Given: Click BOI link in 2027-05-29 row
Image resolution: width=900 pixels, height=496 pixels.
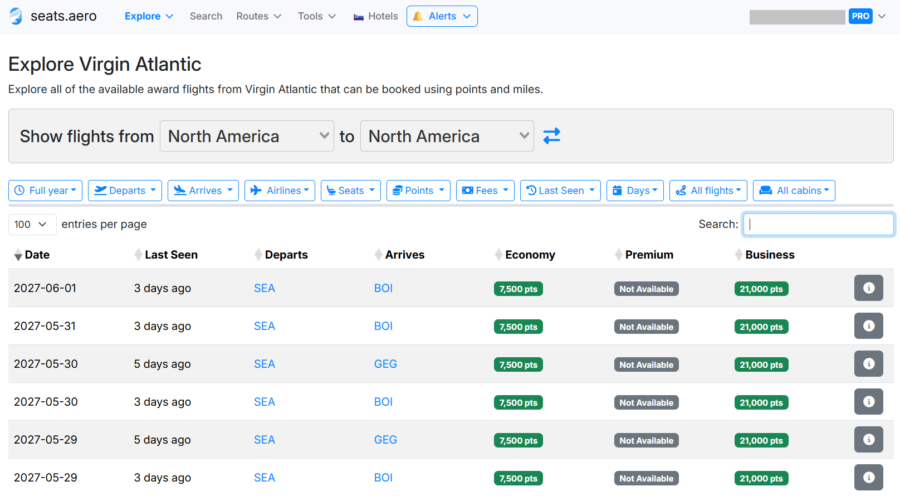Looking at the screenshot, I should 383,478.
